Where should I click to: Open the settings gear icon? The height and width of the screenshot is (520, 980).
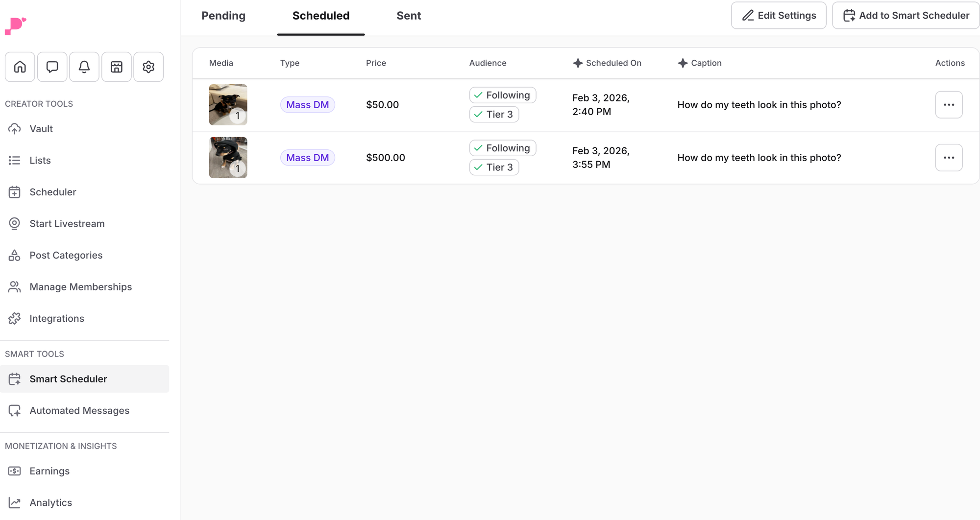[148, 67]
